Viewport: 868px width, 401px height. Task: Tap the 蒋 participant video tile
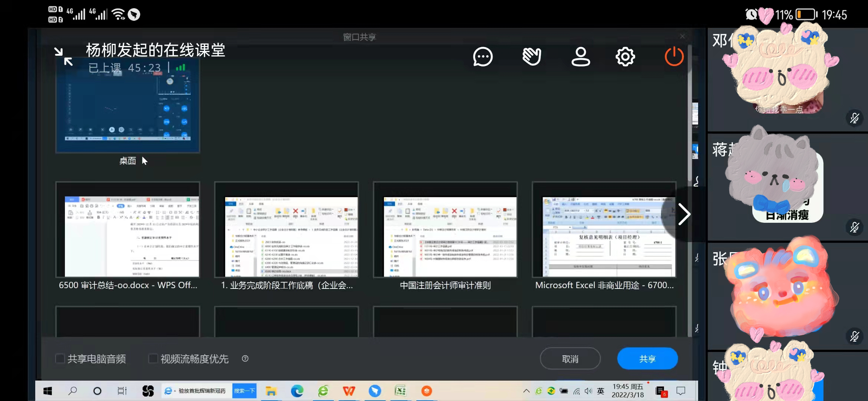[x=788, y=187]
